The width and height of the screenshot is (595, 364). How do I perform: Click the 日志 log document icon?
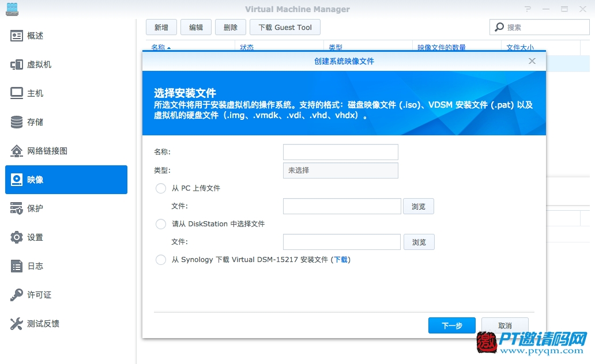(x=16, y=266)
